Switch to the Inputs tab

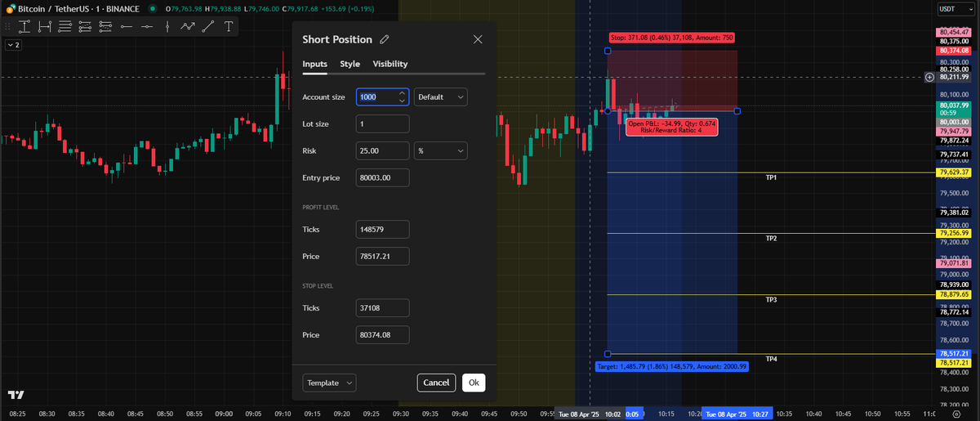coord(314,64)
